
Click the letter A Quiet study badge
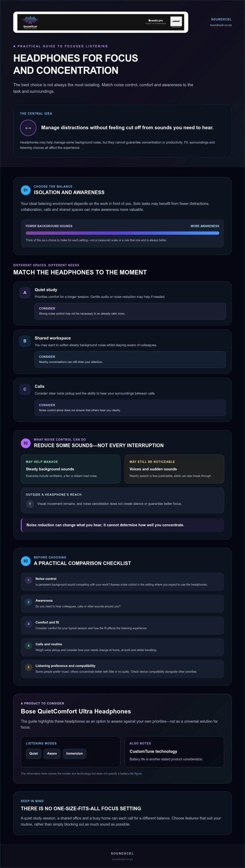point(25,293)
